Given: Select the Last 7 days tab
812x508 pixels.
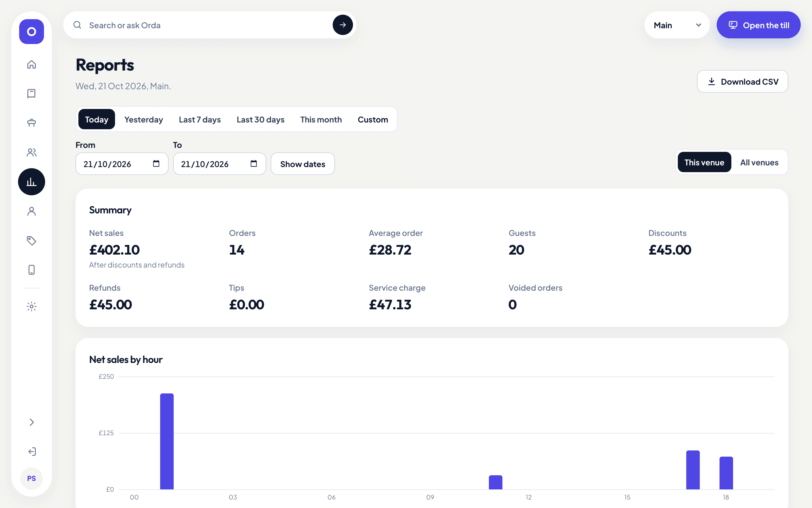Looking at the screenshot, I should click(x=200, y=119).
